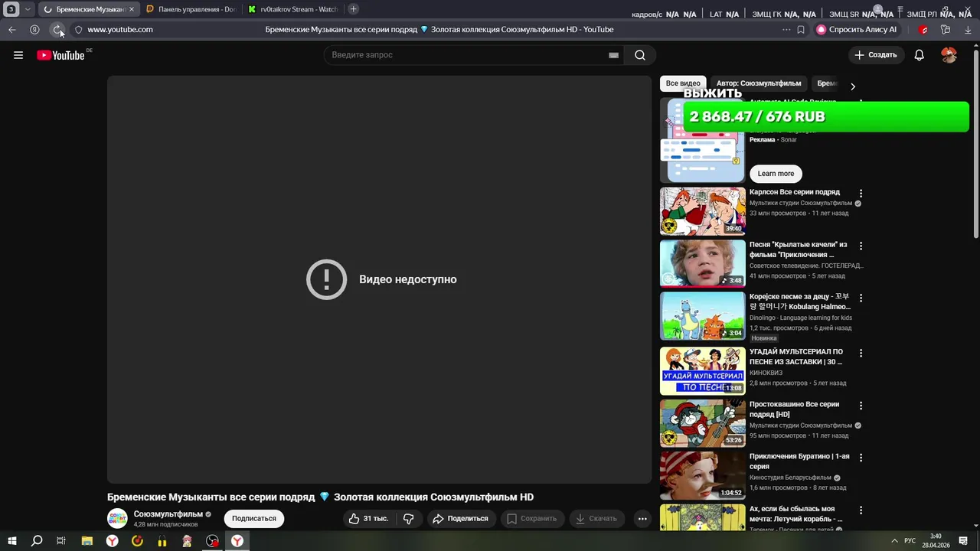980x551 pixels.
Task: Open 'Карлсон Все серии подряд' thumbnail
Action: (x=703, y=211)
